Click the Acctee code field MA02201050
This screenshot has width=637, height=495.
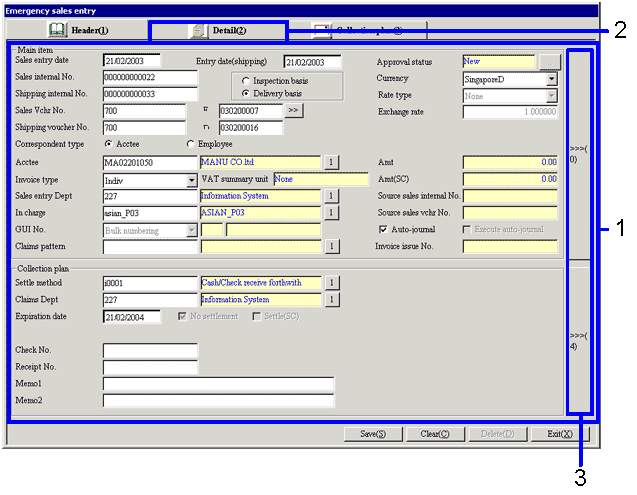point(150,163)
